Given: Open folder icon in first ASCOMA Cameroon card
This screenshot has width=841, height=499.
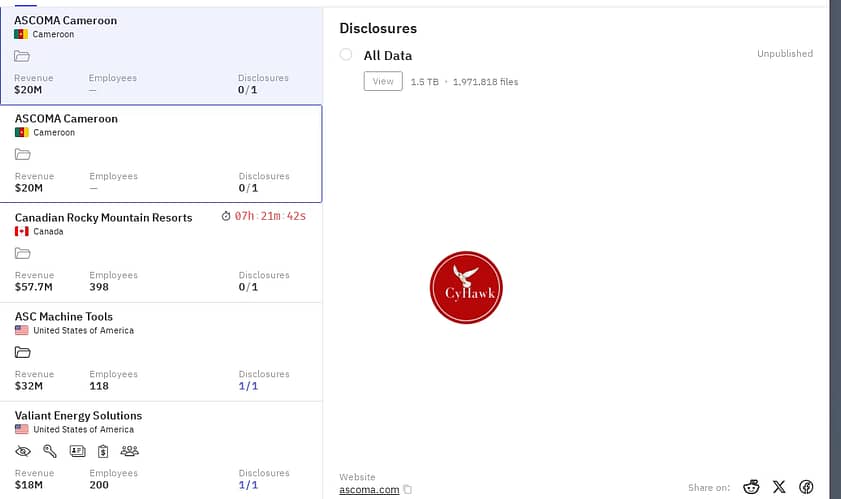Looking at the screenshot, I should [x=21, y=56].
